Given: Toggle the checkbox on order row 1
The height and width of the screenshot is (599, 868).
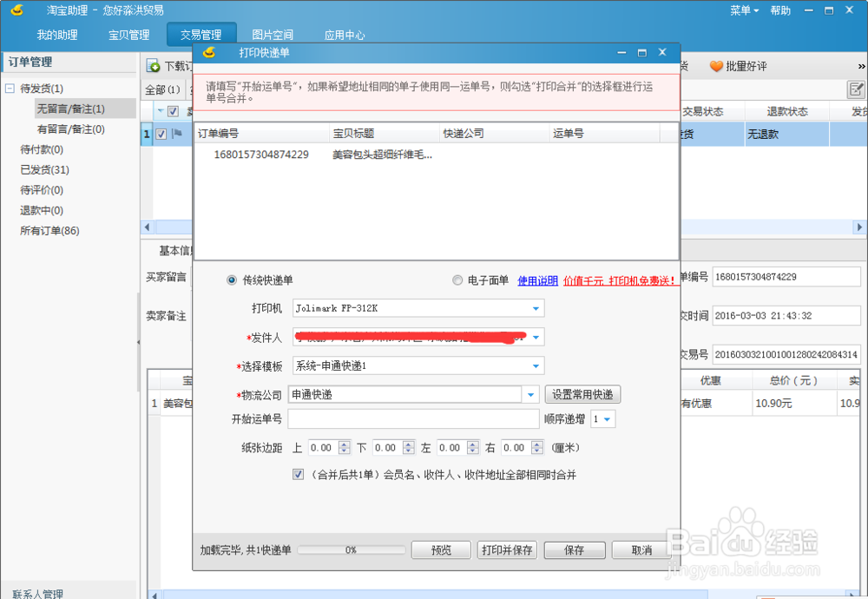Looking at the screenshot, I should tap(161, 134).
